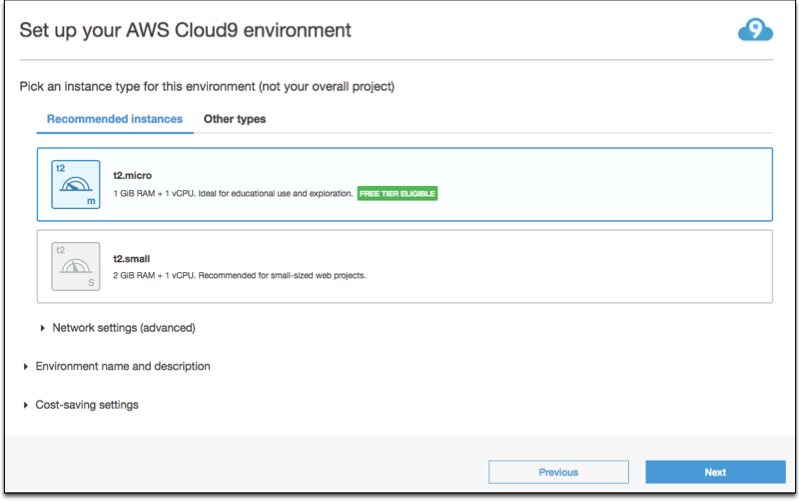
Task: Click the t2.small title text
Action: tap(131, 259)
